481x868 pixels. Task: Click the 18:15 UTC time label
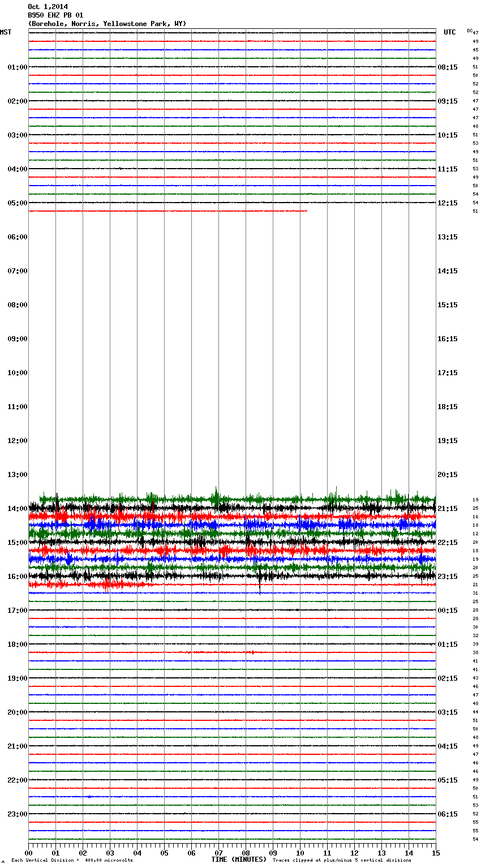448,407
